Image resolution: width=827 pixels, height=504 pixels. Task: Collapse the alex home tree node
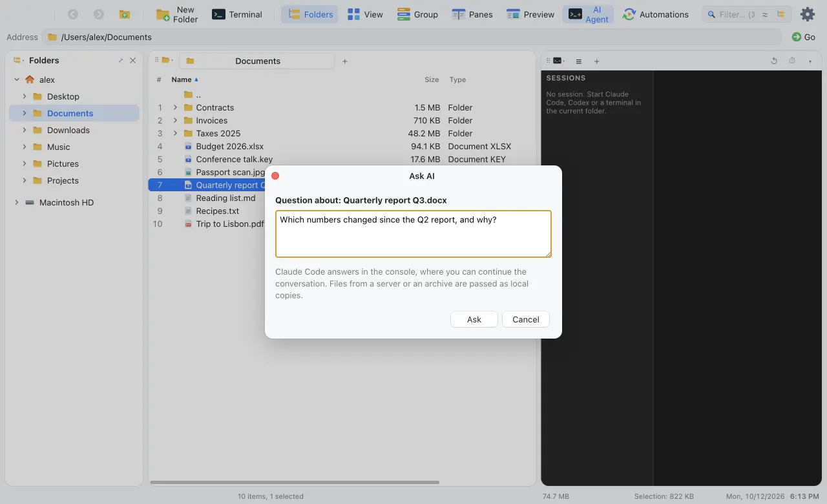pyautogui.click(x=17, y=79)
